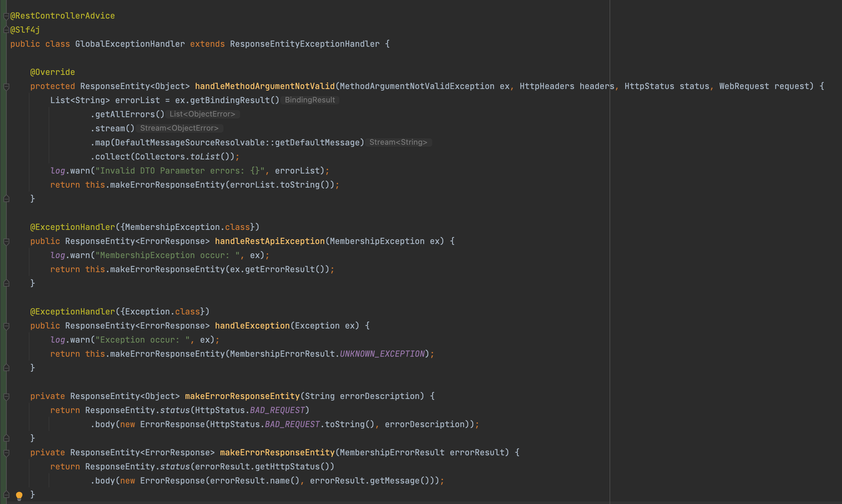Click the "MembershipException occur: " string
Screen dimensions: 842x504
tap(167, 256)
